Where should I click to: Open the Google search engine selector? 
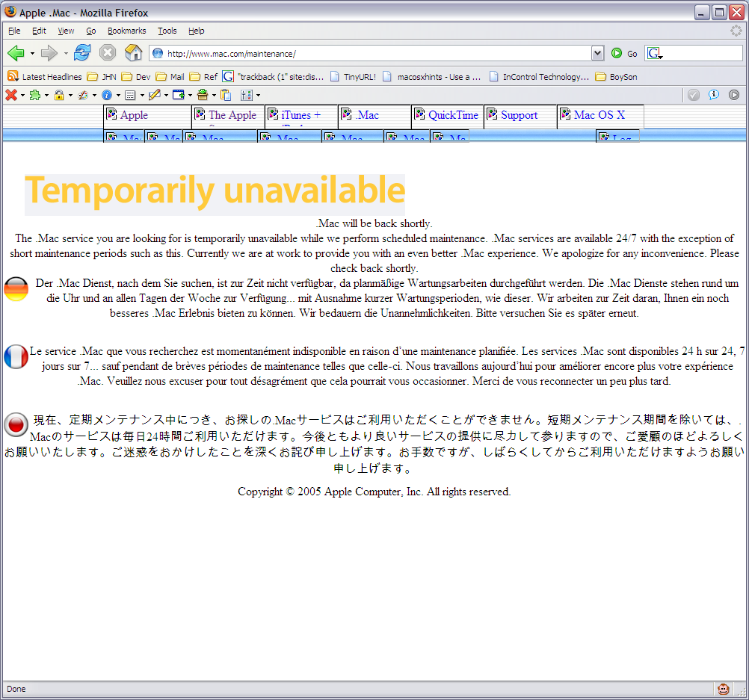655,54
